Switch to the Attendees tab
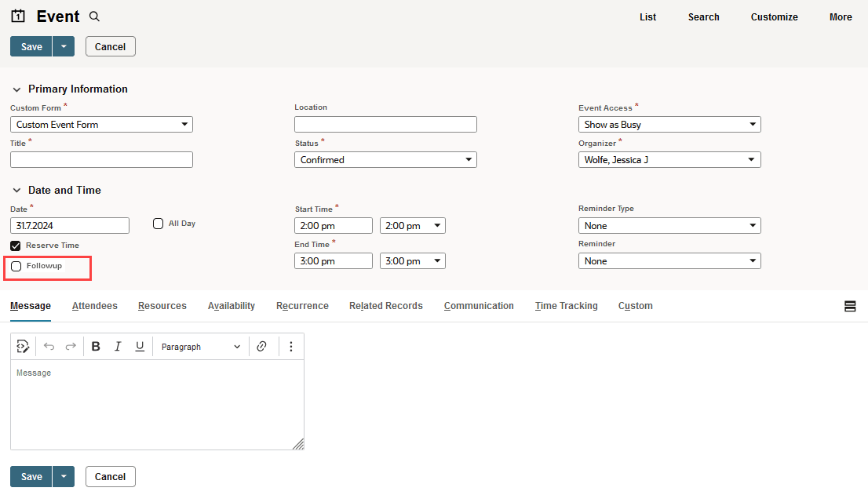868x495 pixels. [x=95, y=306]
